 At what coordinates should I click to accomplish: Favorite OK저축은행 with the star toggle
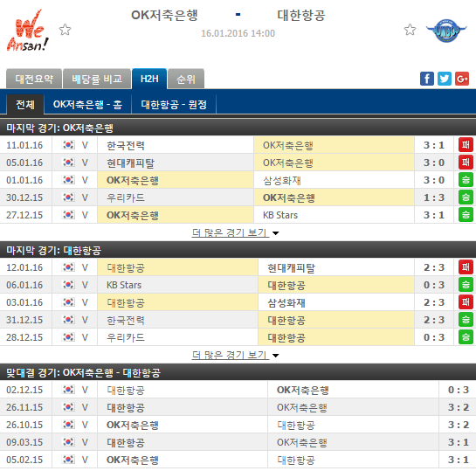point(65,30)
